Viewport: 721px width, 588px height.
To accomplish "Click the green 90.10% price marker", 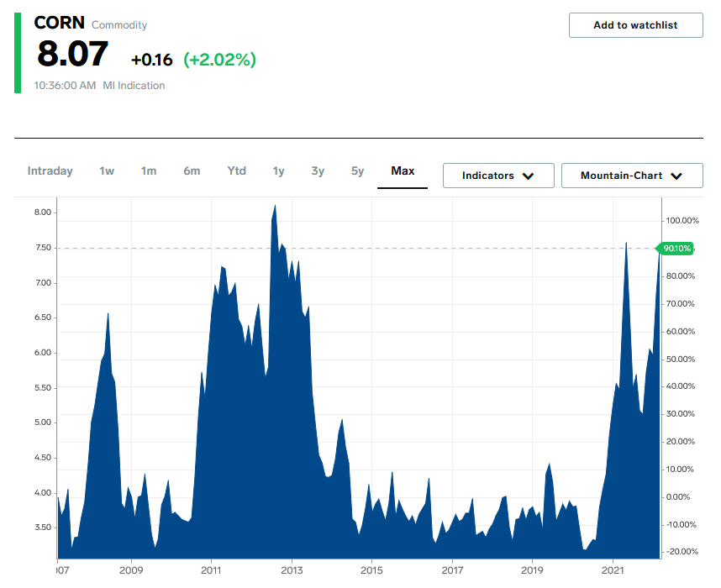I will 676,249.
